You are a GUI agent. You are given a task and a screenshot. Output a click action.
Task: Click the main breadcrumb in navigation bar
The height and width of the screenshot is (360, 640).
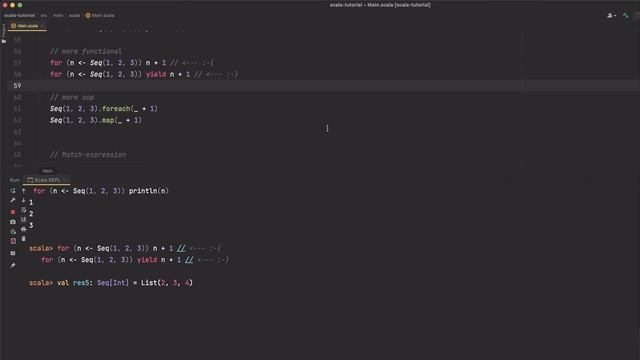tap(58, 16)
